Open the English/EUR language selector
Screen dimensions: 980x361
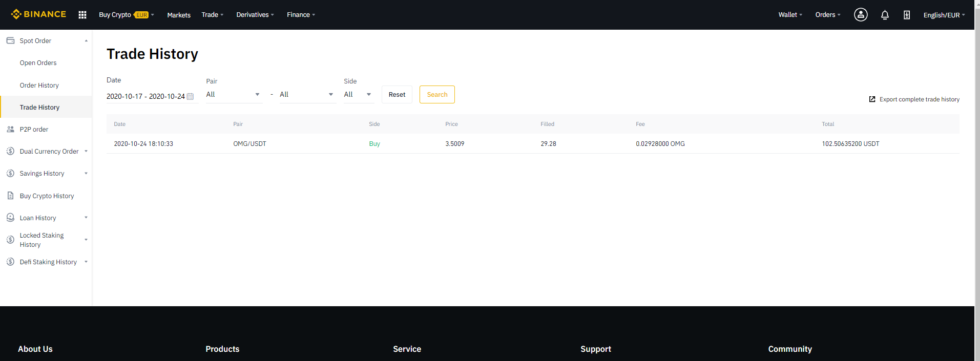(944, 15)
